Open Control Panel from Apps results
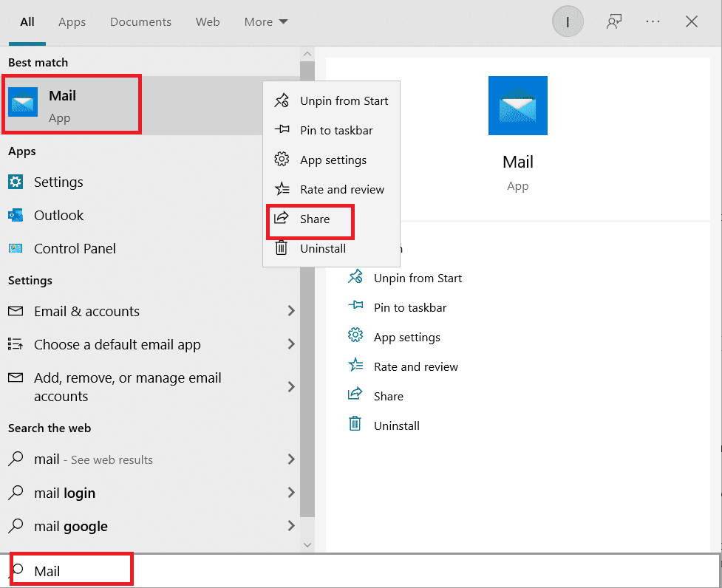 point(74,249)
